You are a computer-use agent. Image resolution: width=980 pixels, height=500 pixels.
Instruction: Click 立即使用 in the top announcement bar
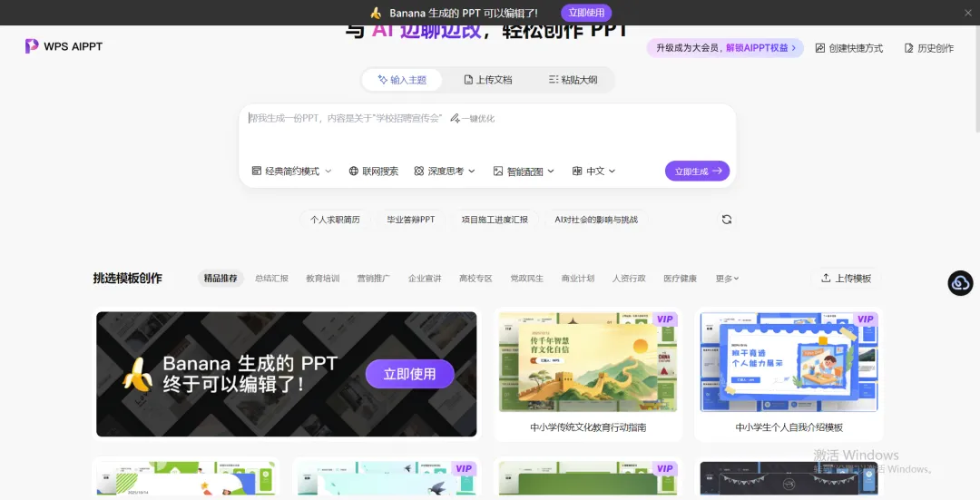[x=586, y=13]
